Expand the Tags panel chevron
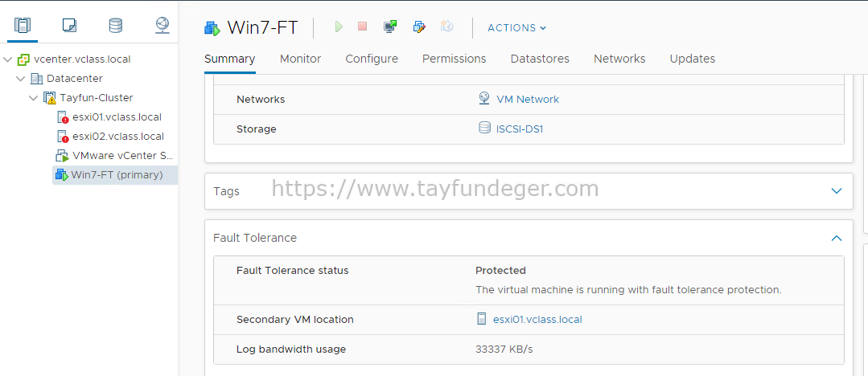 pos(837,190)
